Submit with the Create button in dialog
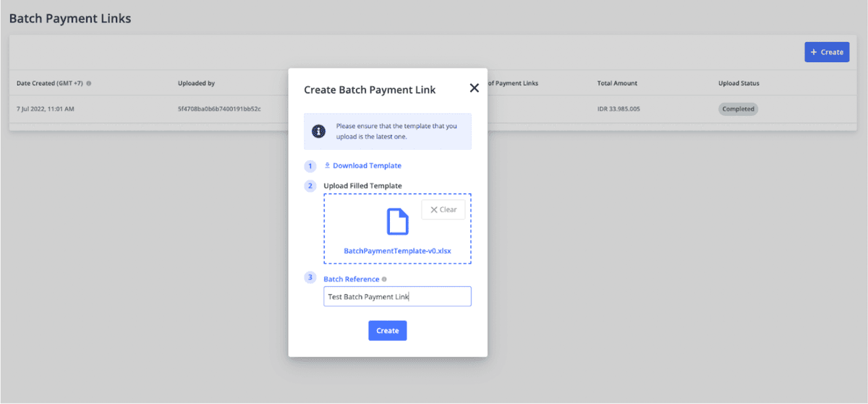 point(387,331)
